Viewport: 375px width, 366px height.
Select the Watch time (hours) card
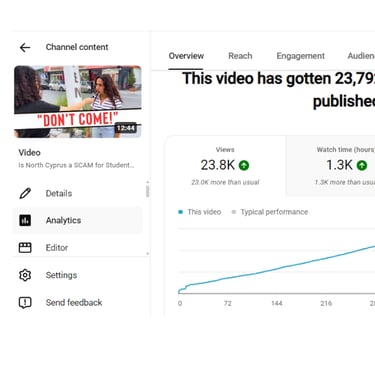[331, 166]
